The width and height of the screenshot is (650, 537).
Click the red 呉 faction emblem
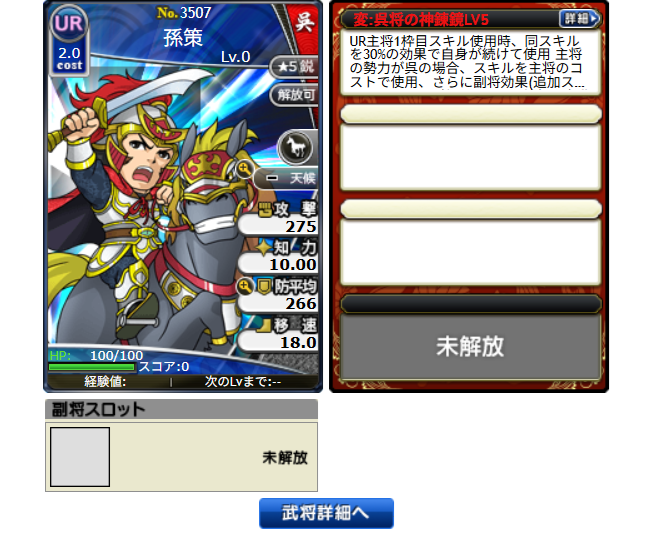pyautogui.click(x=304, y=22)
